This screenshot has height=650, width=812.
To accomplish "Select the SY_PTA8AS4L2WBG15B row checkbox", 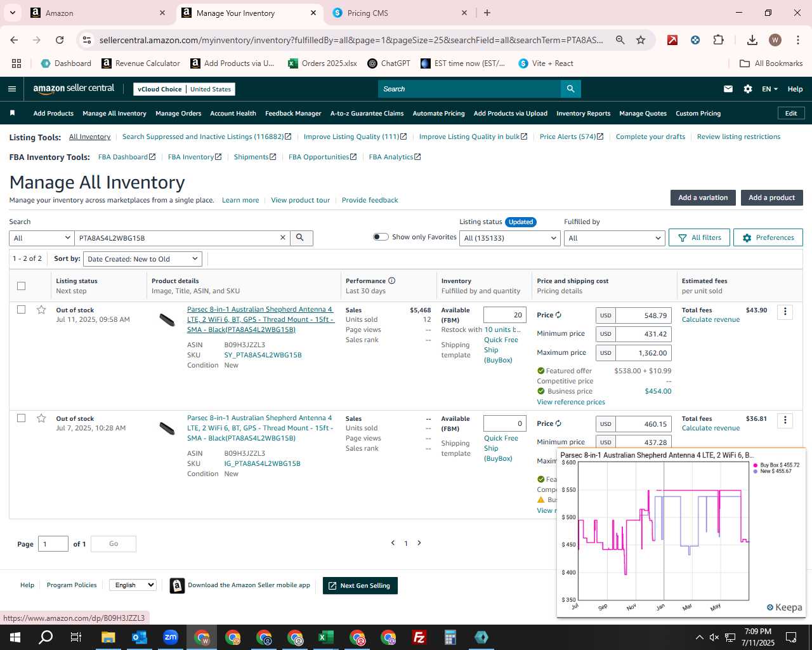I will [21, 310].
